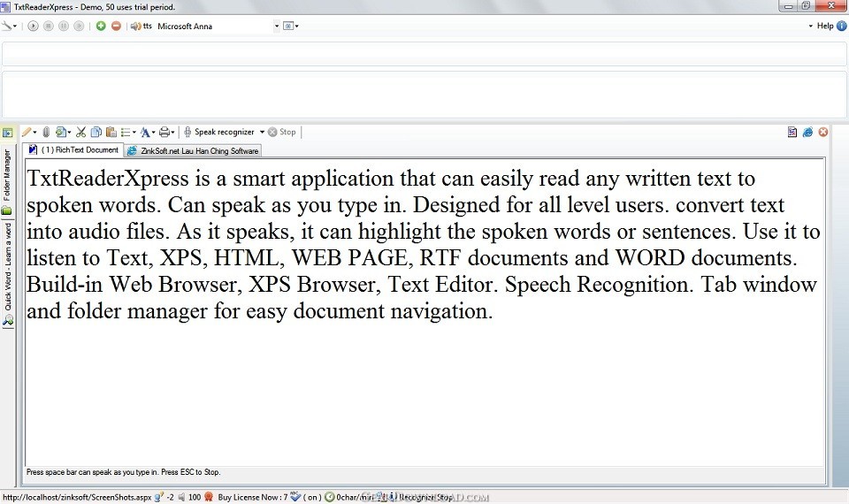The width and height of the screenshot is (849, 504).
Task: Click the empty upper input bar
Action: click(424, 54)
